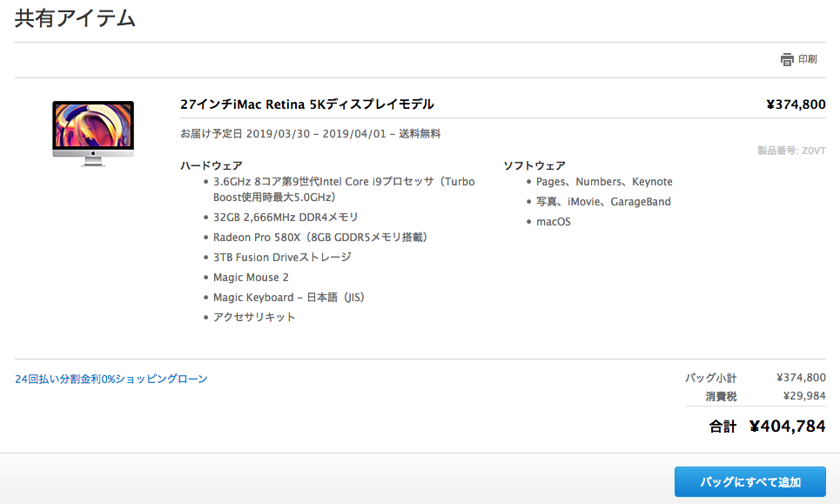Select the 製品番号 Z0VT part number
840x504 pixels.
(791, 151)
